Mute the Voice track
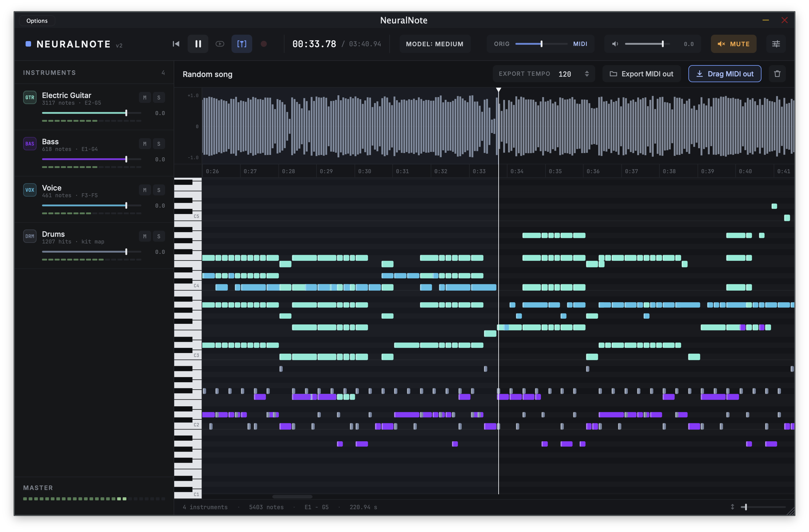This screenshot has width=809, height=532. click(145, 190)
